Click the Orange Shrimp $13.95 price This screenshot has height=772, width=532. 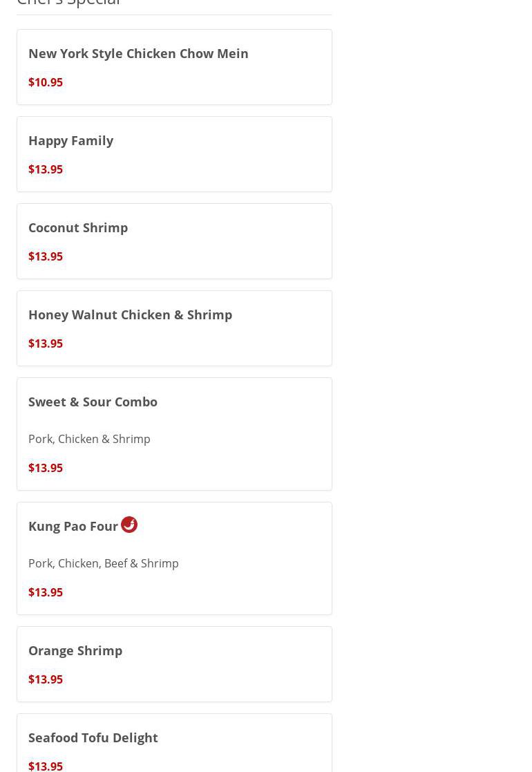click(x=46, y=679)
